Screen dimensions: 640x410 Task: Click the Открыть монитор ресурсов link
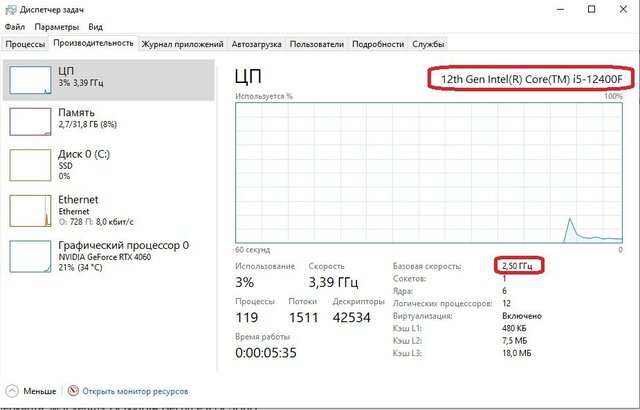pos(134,391)
